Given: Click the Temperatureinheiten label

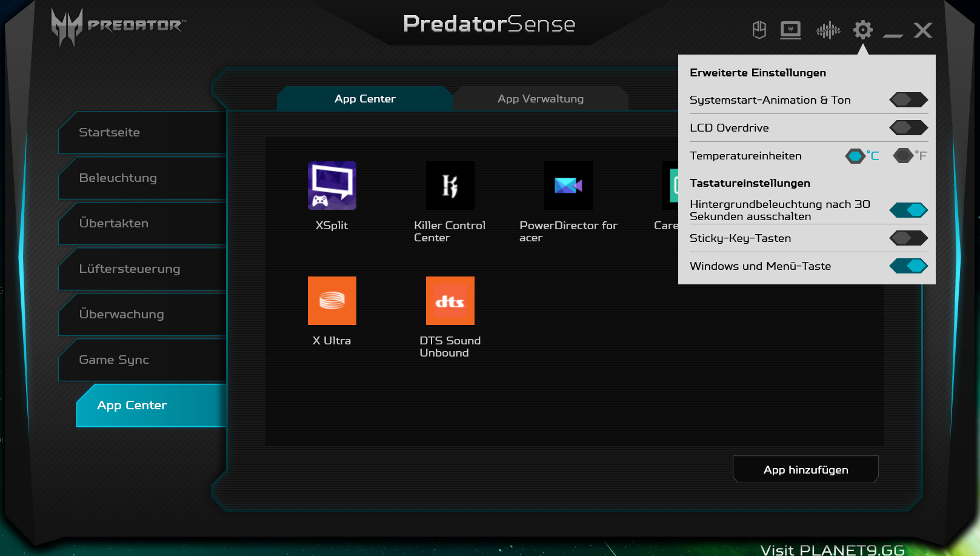Looking at the screenshot, I should [x=745, y=156].
